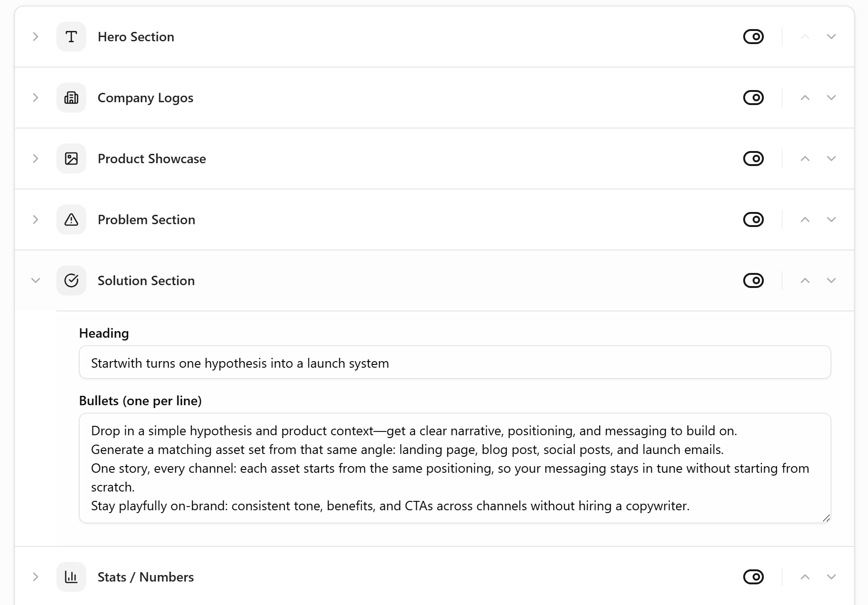Select the Company Logos section title
Viewport: 868px width, 605px height.
click(x=145, y=98)
